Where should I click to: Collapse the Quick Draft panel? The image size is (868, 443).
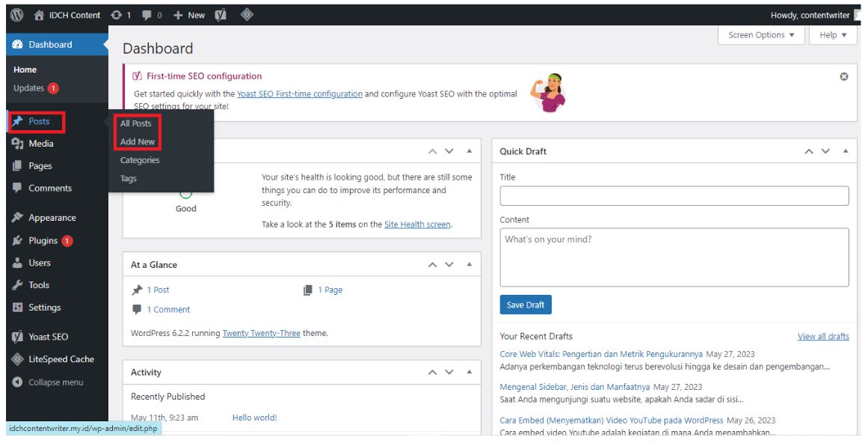pos(844,150)
